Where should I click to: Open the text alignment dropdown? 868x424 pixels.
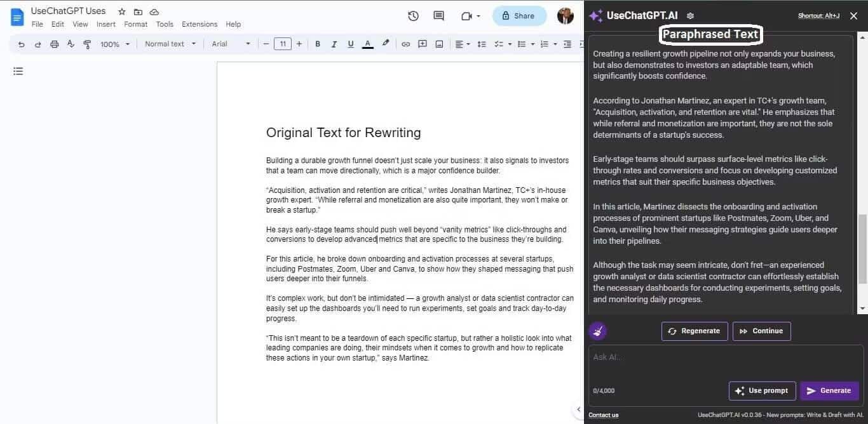click(x=462, y=44)
